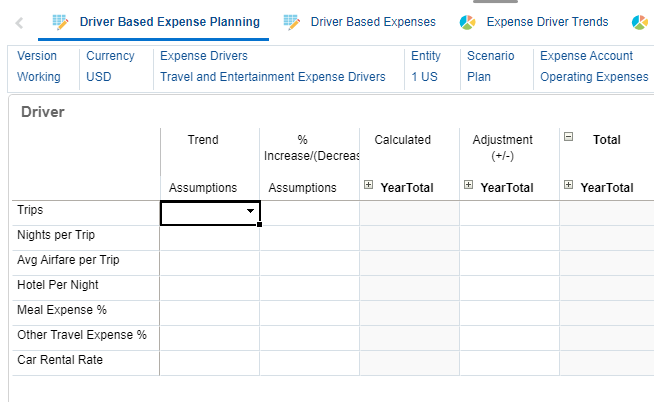Viewport: 654px width, 402px height.
Task: Expand YearTotal under Total column
Action: pos(569,185)
